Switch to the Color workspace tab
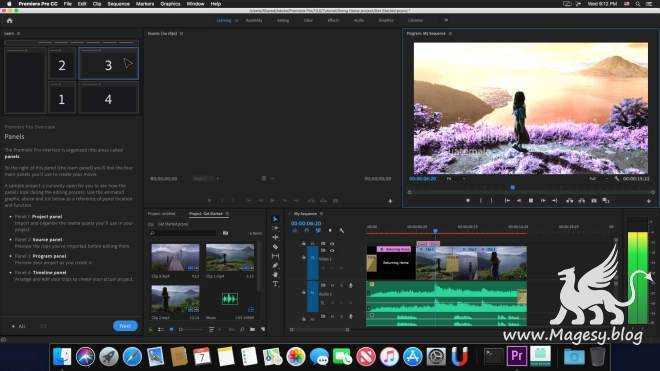This screenshot has height=371, width=660. tap(309, 21)
